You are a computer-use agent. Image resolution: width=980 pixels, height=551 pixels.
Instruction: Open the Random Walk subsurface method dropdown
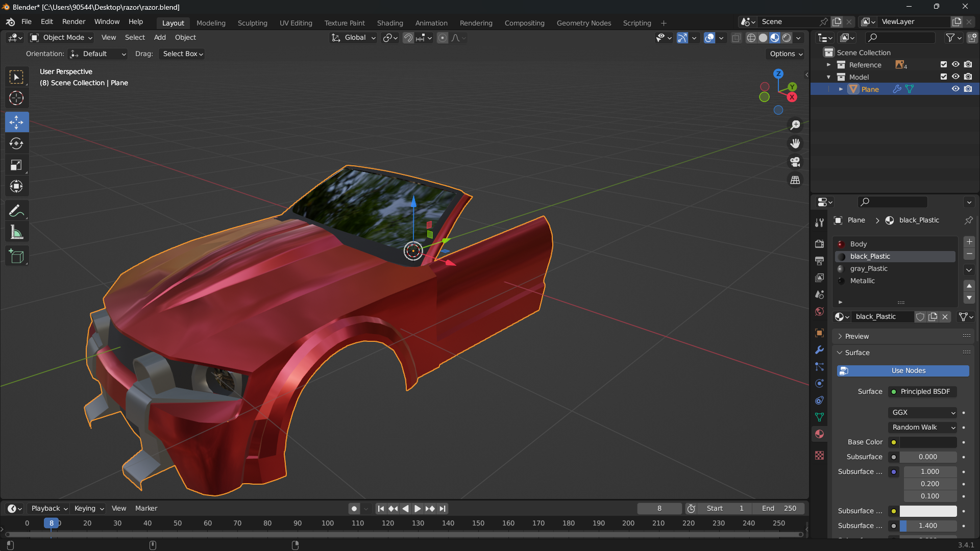click(923, 428)
